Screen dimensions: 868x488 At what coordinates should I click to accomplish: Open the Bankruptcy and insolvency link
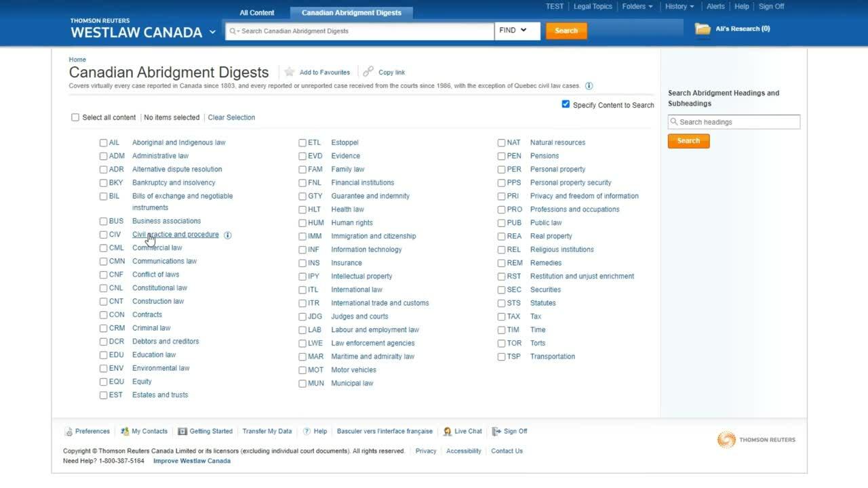click(x=174, y=182)
